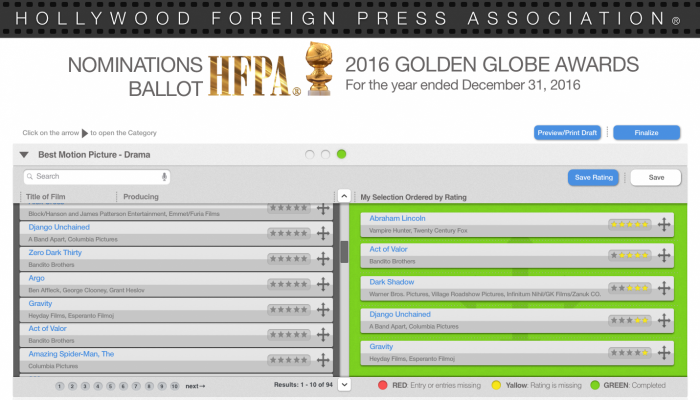Go to results page 8
The width and height of the screenshot is (700, 400).
tap(149, 386)
